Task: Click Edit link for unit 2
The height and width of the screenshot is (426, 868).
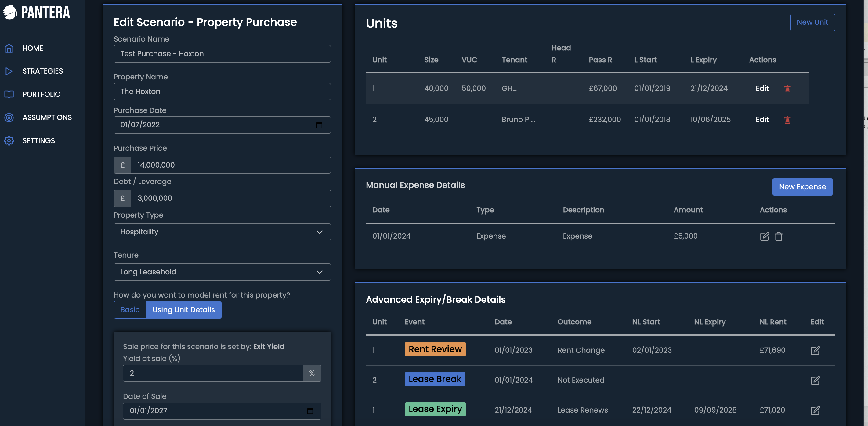Action: (x=762, y=119)
